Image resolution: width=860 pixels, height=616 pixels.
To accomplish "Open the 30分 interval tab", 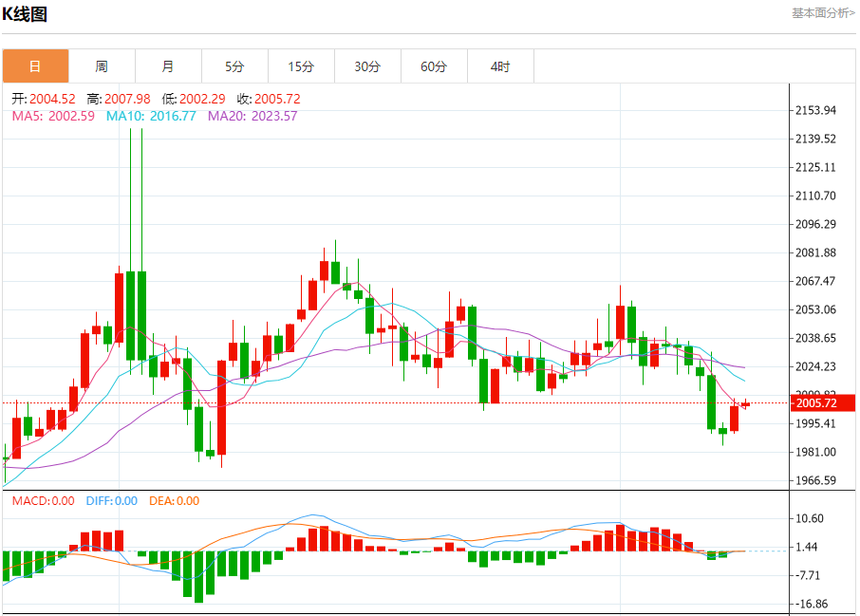I will click(x=367, y=66).
